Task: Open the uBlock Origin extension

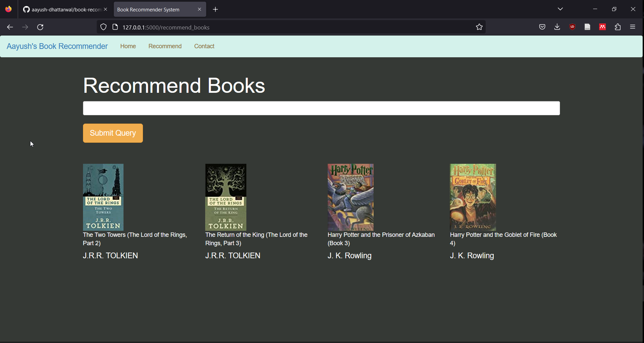Action: tap(572, 27)
